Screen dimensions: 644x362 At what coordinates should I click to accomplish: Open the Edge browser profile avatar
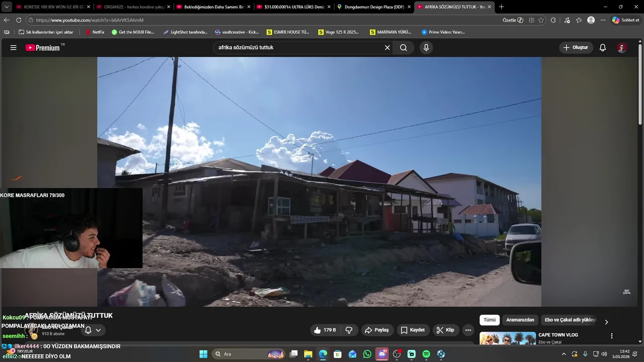(591, 20)
